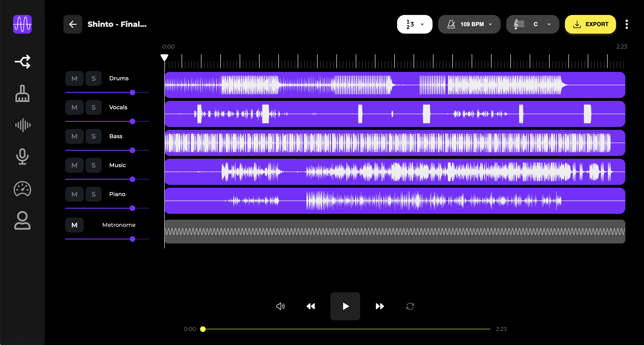This screenshot has width=644, height=345.
Task: Click the treble clef key icon
Action: [x=519, y=24]
